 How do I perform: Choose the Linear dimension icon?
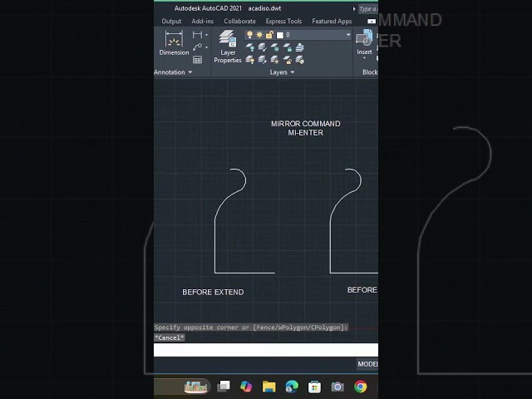click(197, 35)
